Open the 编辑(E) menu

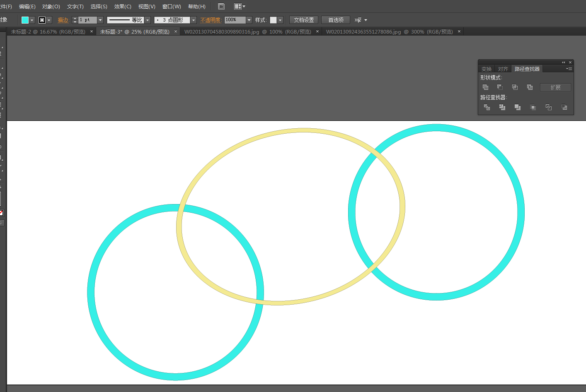coord(27,7)
